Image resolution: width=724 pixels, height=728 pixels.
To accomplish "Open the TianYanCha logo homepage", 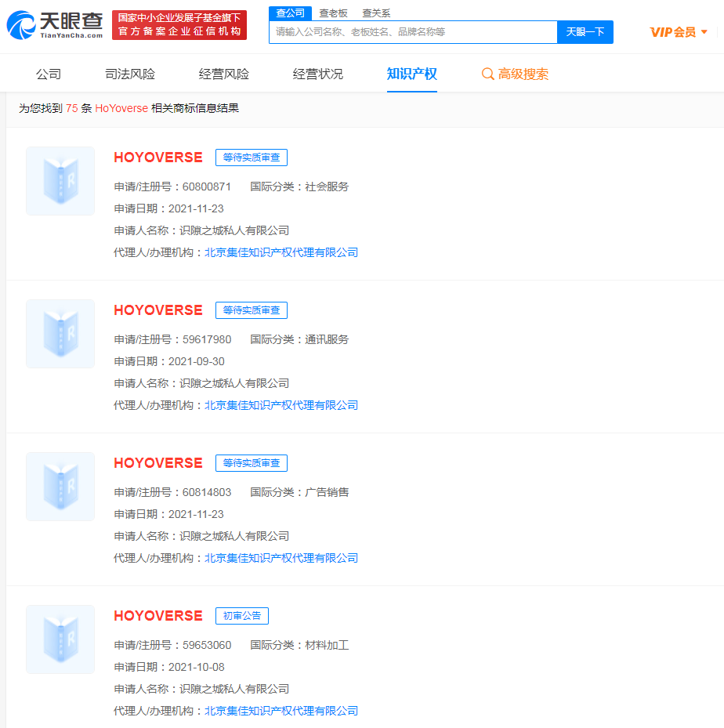I will click(55, 25).
